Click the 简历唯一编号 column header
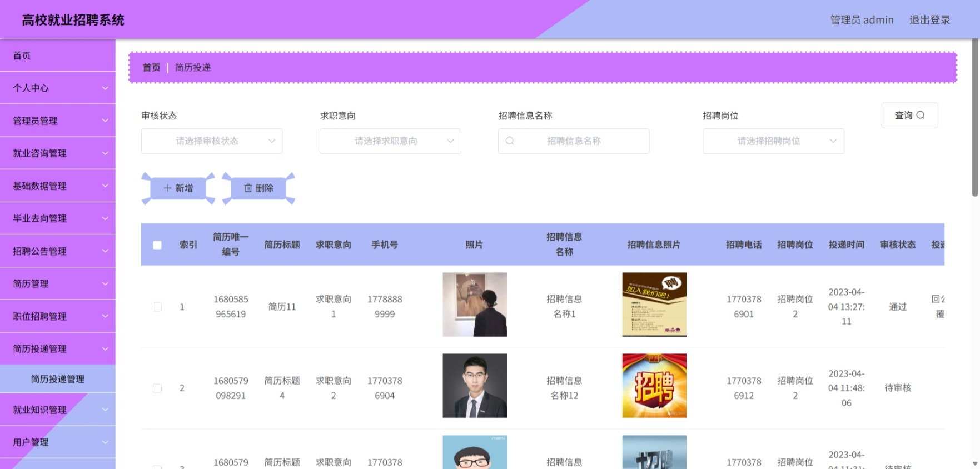 click(x=231, y=245)
